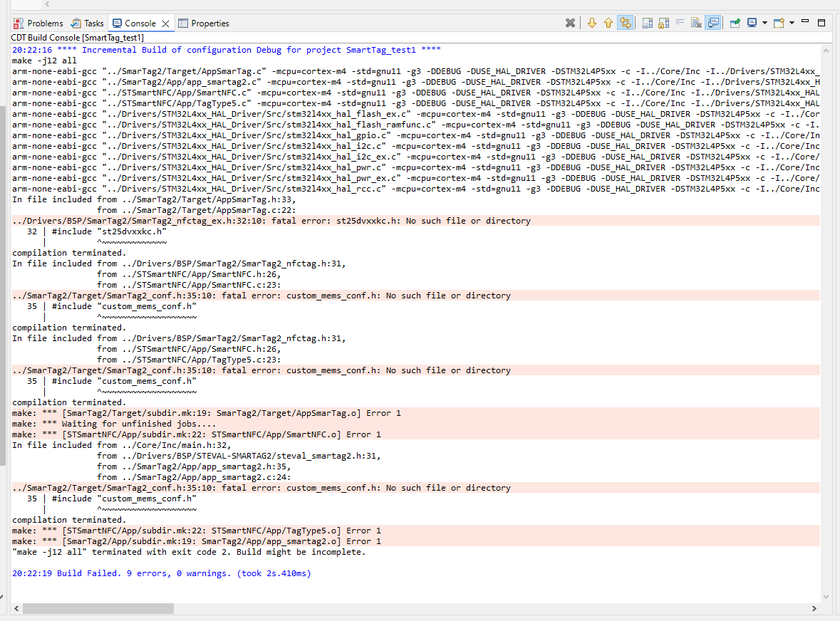Close the CDT Build Console
This screenshot has height=621, width=840.
(x=570, y=23)
